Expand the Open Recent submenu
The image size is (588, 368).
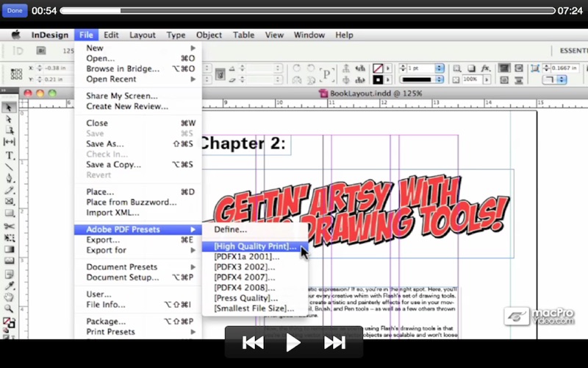193,79
